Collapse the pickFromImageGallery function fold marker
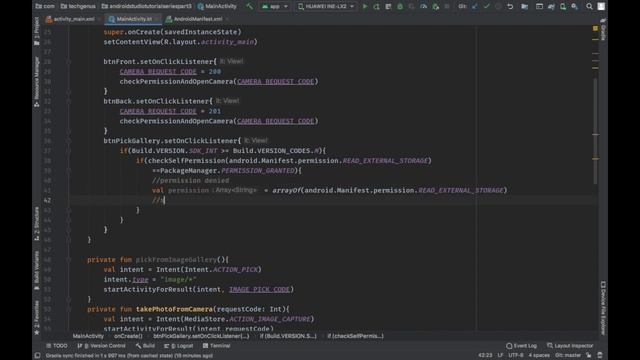The image size is (640, 360). tap(69, 260)
